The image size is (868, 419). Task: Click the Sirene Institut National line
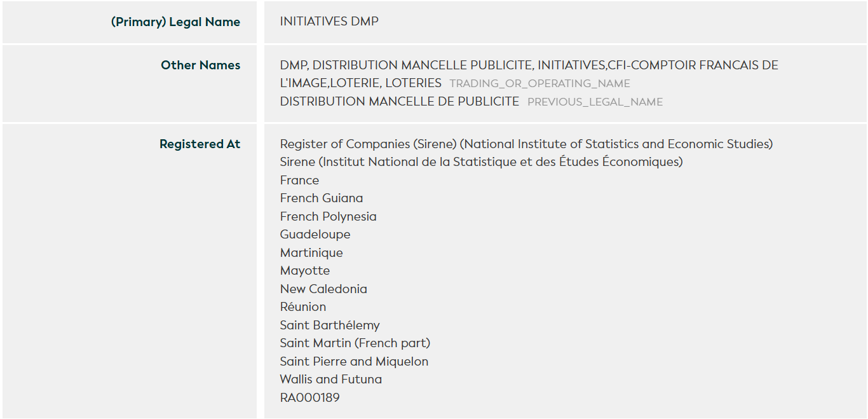481,161
